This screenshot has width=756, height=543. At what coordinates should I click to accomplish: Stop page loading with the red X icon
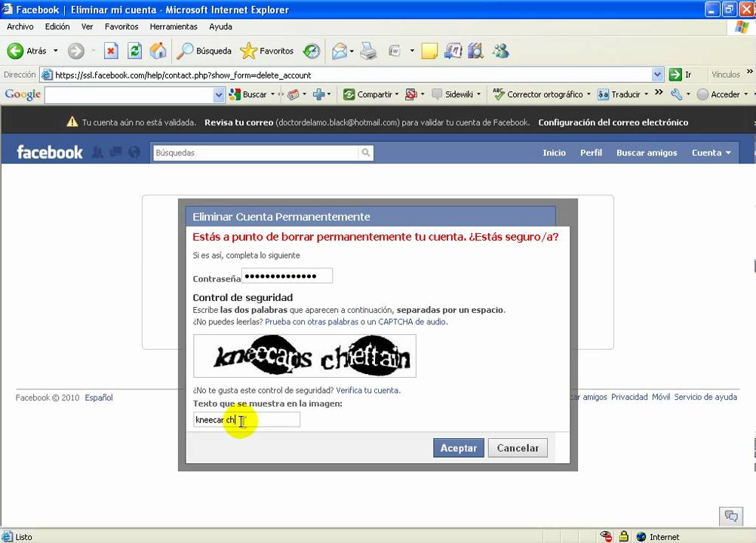(x=111, y=51)
